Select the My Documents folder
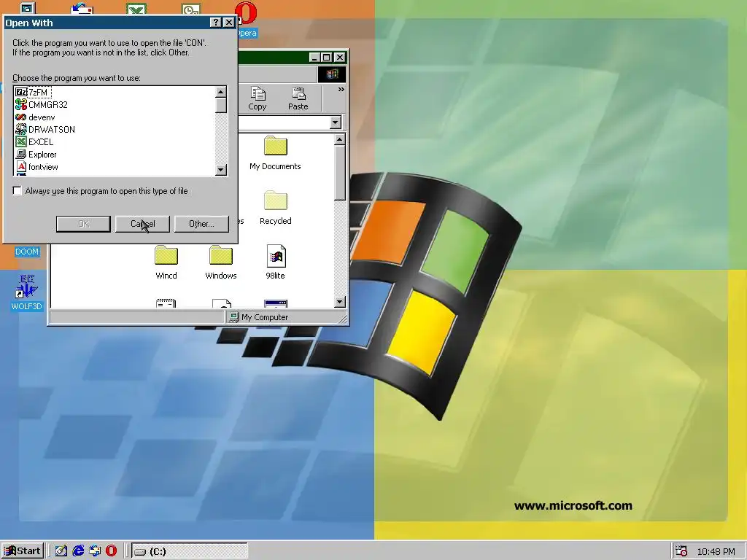Image resolution: width=747 pixels, height=560 pixels. tap(275, 153)
